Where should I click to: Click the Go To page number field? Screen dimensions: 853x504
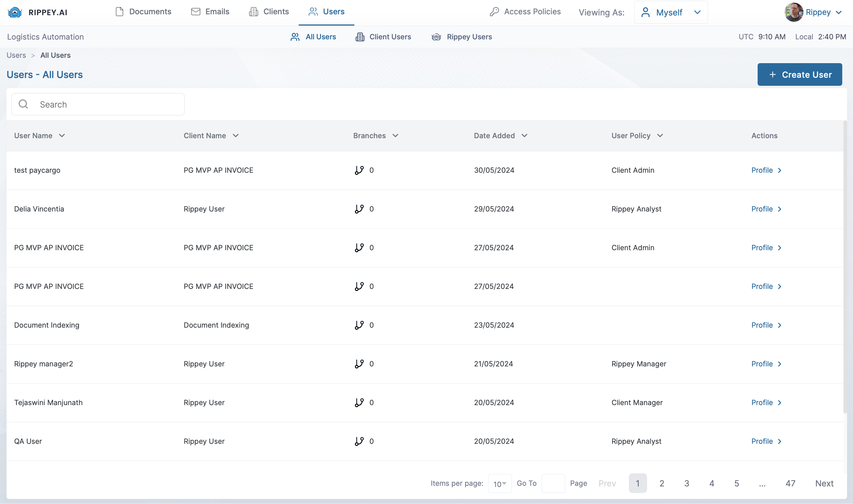point(553,483)
